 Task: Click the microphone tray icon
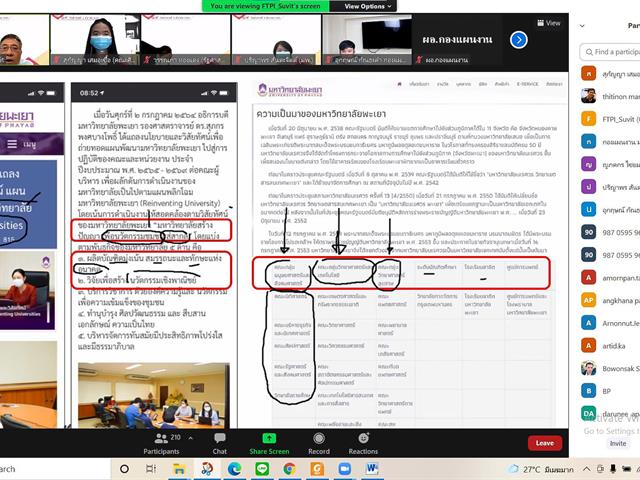coord(613,469)
